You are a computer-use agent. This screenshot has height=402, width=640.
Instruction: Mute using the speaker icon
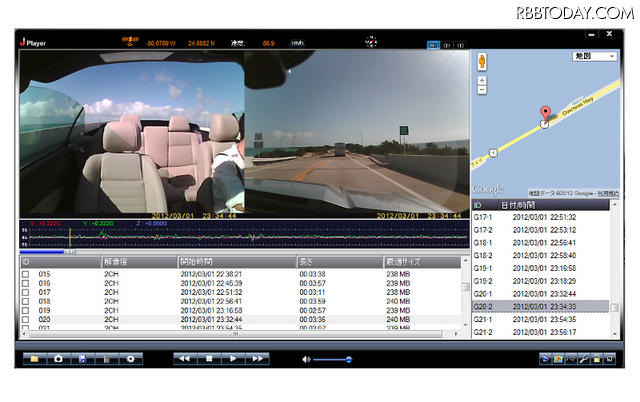point(306,358)
